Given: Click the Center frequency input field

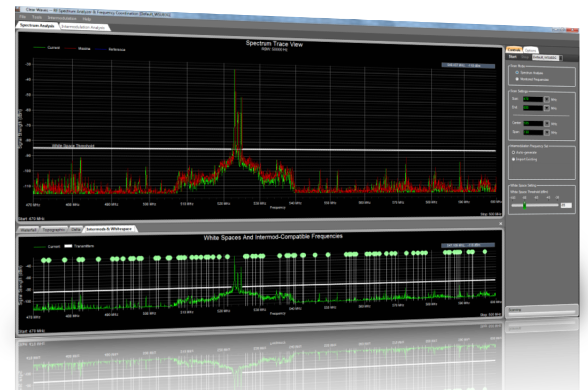Looking at the screenshot, I should (x=533, y=123).
